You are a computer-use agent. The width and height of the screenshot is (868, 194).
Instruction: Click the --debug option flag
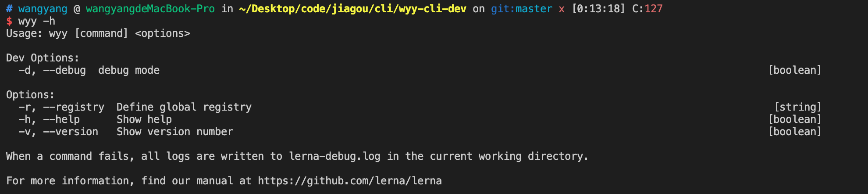point(64,70)
